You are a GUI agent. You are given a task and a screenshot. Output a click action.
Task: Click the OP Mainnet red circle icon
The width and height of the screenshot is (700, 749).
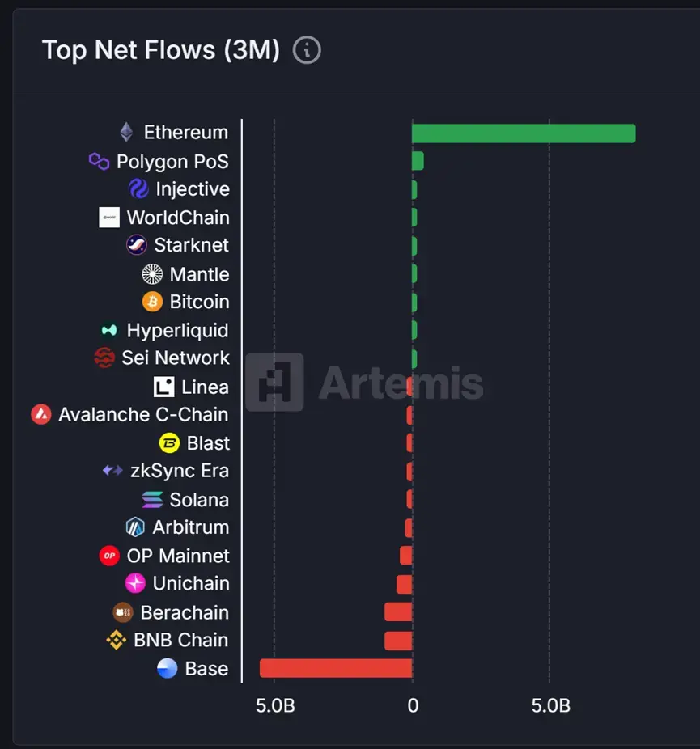109,556
